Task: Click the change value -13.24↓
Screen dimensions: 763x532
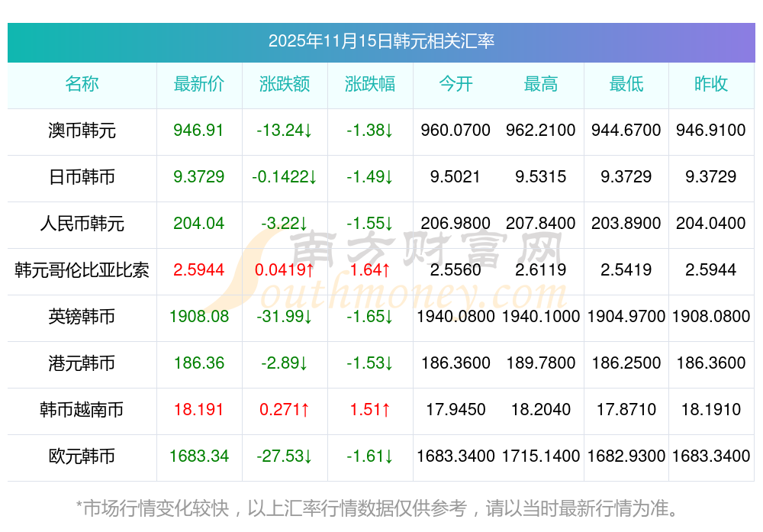Action: click(285, 130)
